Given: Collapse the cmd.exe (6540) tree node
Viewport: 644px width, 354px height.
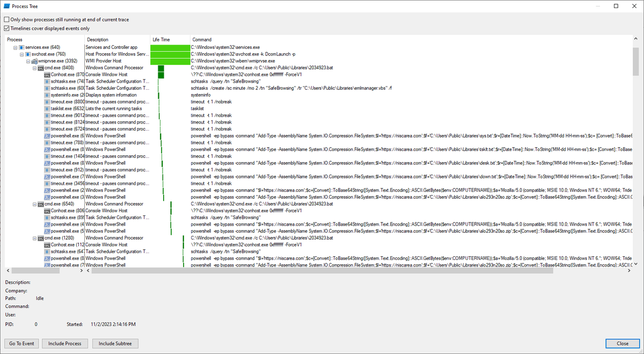Looking at the screenshot, I should 35,204.
